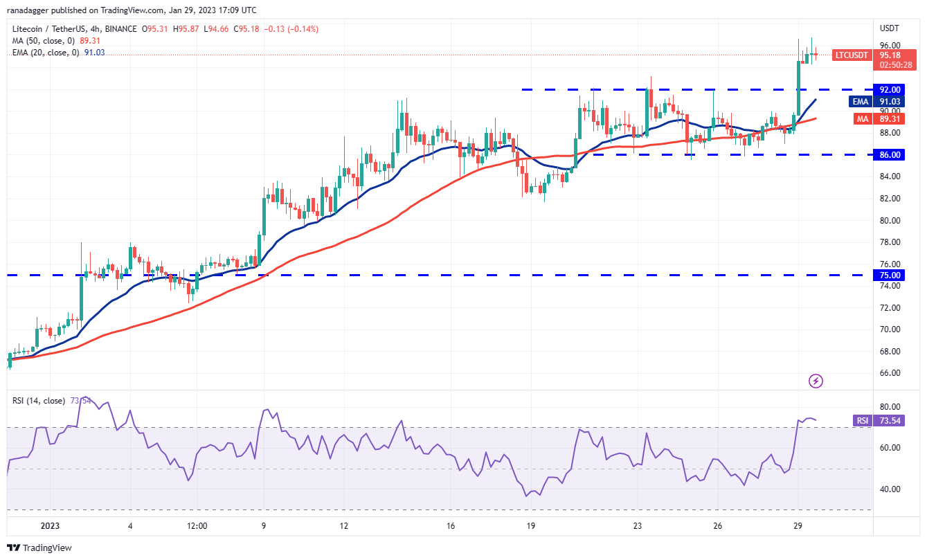
Task: Click the 29 date label on time axis
Action: 798,526
